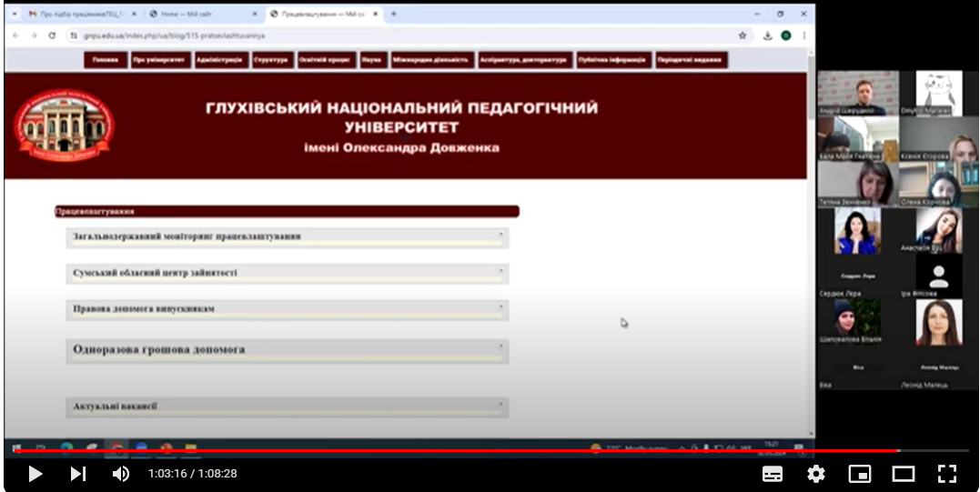Open the browser downloads icon
This screenshot has width=980, height=492.
[x=768, y=35]
